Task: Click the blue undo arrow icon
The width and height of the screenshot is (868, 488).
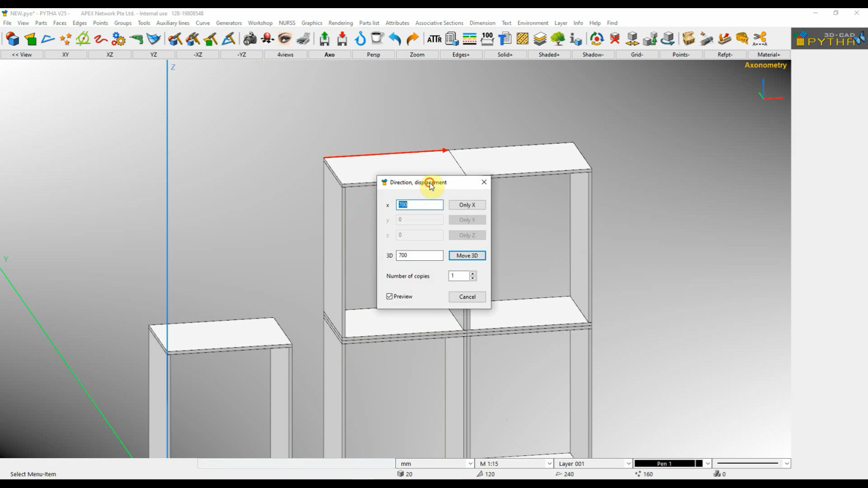Action: (395, 39)
